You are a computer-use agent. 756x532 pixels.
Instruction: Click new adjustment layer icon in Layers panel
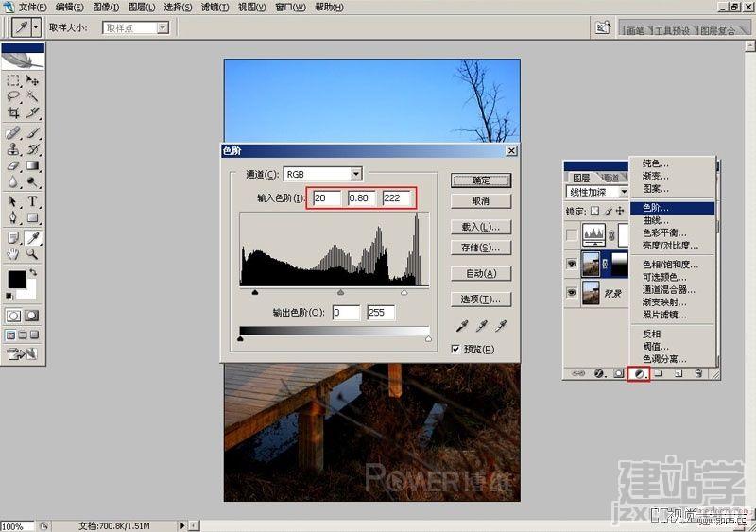point(639,374)
